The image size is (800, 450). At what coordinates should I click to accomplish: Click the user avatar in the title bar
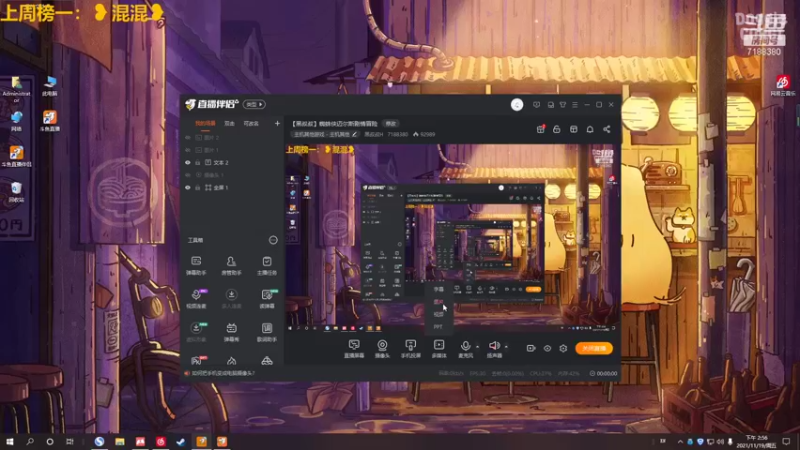(x=517, y=105)
